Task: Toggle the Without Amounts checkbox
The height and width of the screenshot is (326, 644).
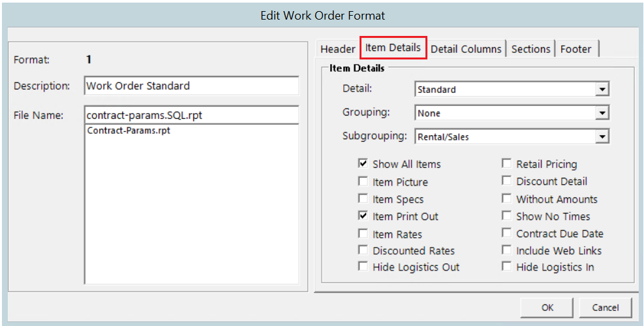Action: tap(506, 199)
